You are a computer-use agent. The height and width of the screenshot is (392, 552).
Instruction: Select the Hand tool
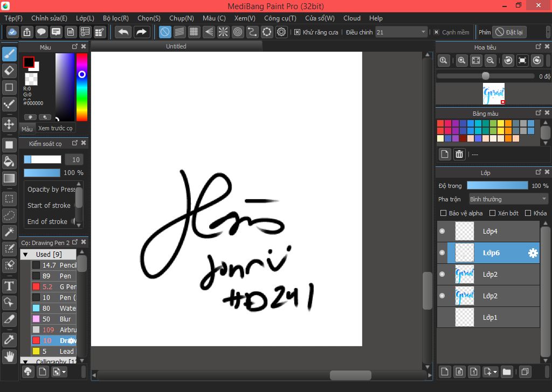click(9, 356)
